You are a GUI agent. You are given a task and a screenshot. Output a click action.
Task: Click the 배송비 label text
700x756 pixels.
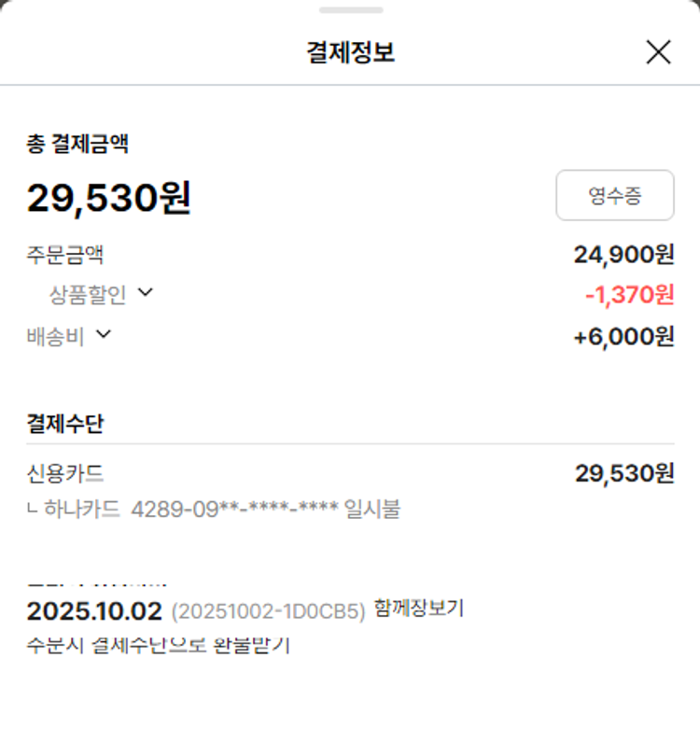55,336
